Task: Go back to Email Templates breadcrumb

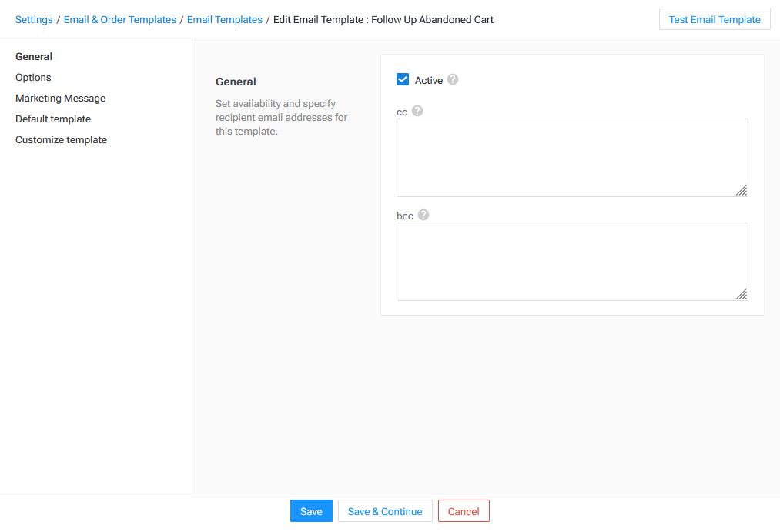Action: point(225,19)
